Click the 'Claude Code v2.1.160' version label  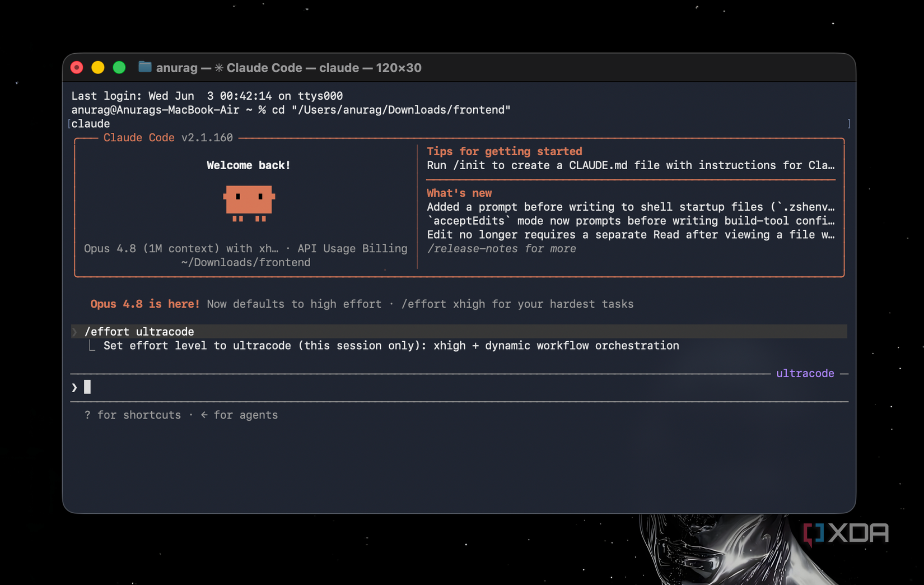click(x=168, y=137)
